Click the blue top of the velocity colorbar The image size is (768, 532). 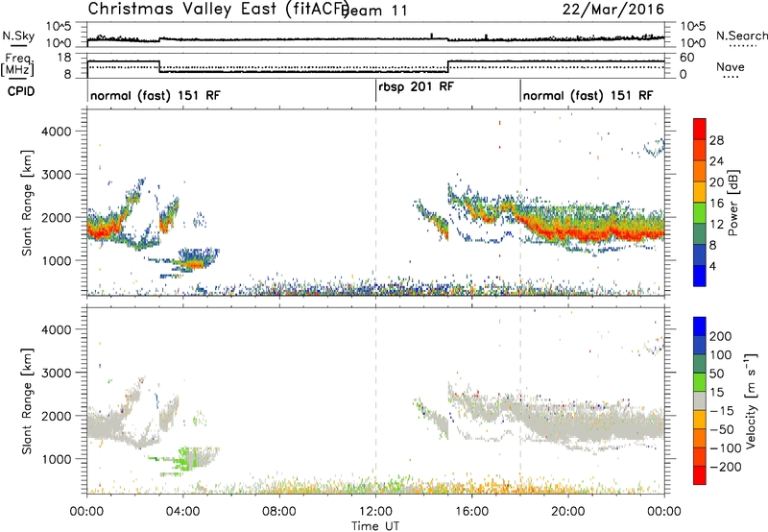[700, 326]
